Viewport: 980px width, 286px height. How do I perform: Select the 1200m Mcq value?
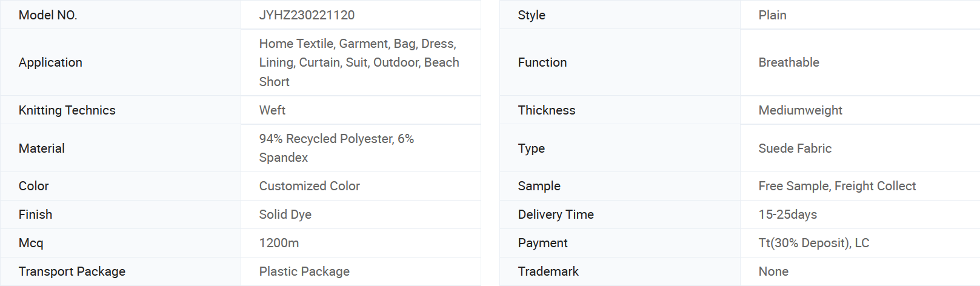pos(279,243)
